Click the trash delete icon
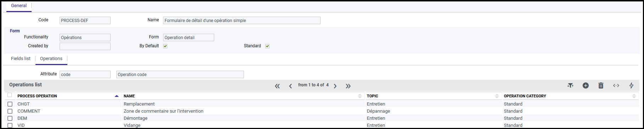This screenshot has height=129, width=644. pyautogui.click(x=601, y=85)
